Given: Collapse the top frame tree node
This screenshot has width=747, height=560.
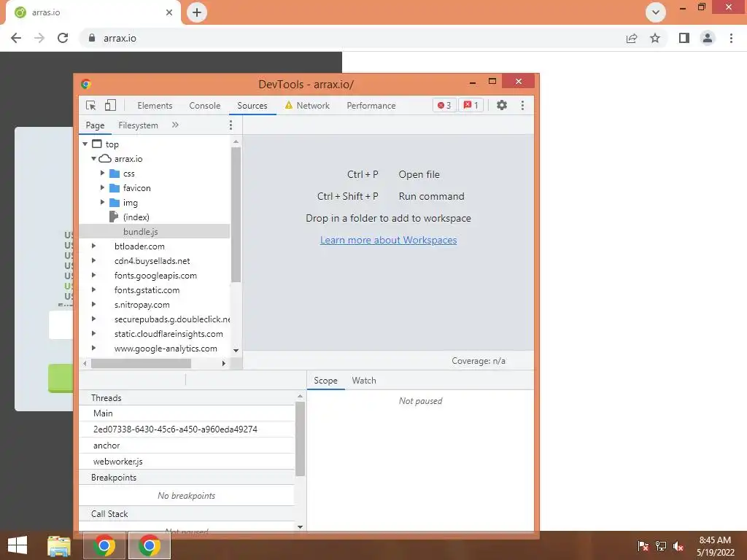Looking at the screenshot, I should (x=85, y=144).
